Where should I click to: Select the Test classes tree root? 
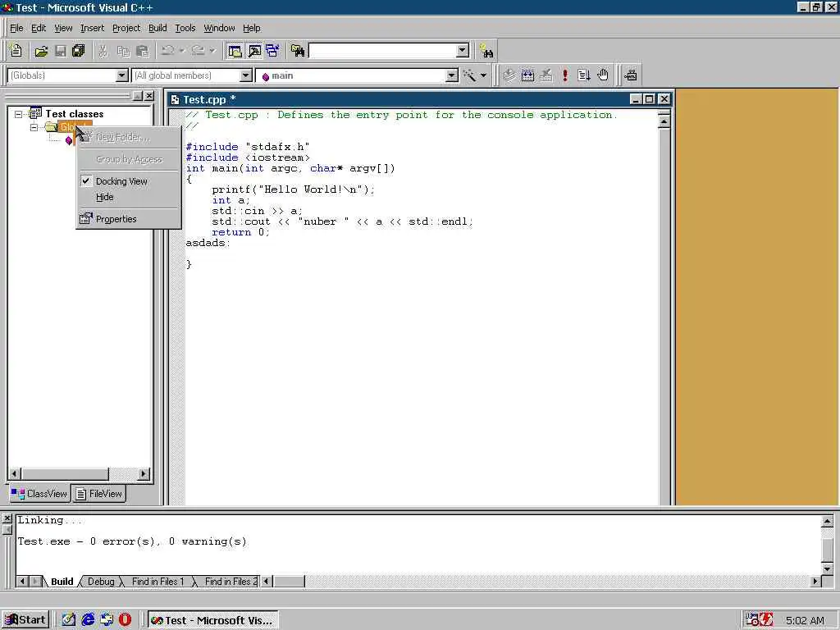75,114
